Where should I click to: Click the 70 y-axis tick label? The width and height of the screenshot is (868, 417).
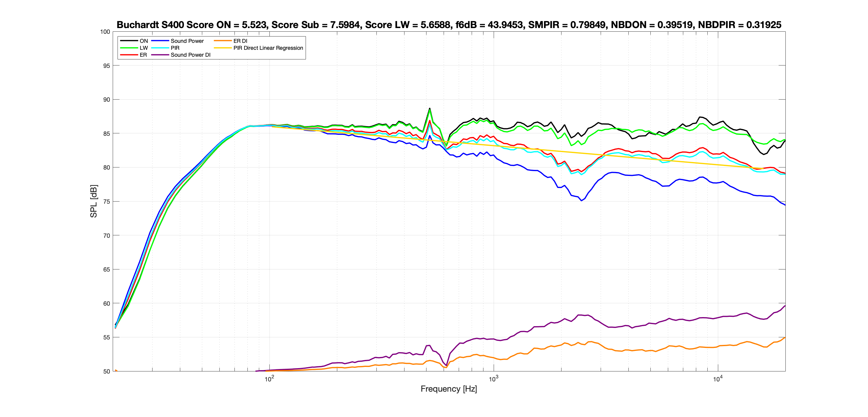[106, 235]
